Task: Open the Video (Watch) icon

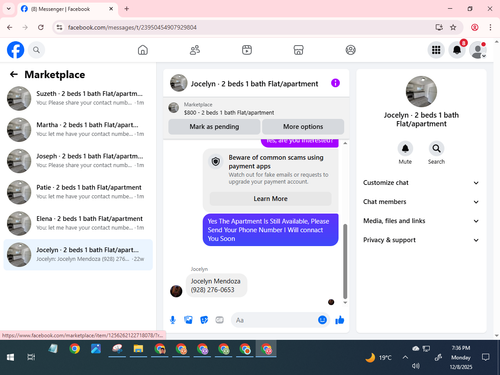Action: 247,50
